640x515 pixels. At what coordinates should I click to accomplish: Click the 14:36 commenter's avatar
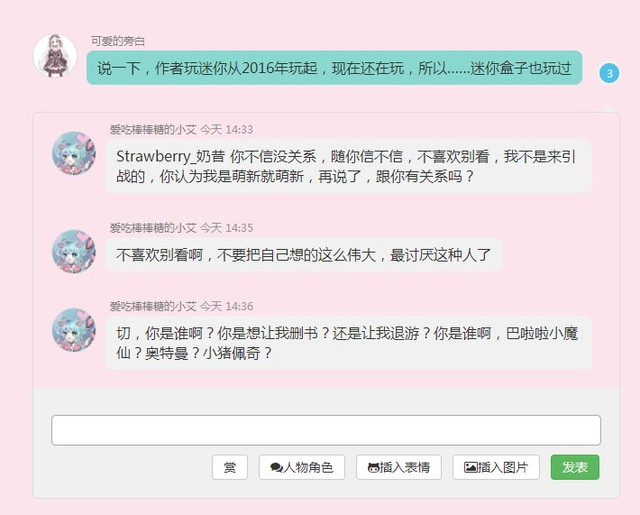[74, 330]
